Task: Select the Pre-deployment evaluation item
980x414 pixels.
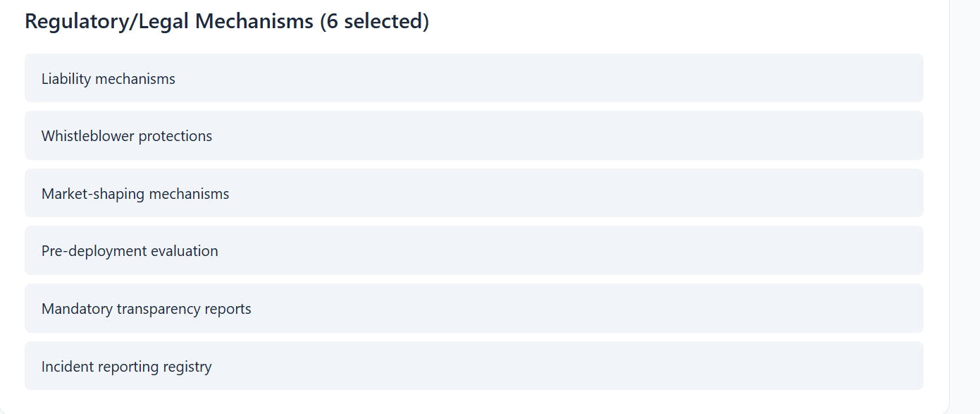Action: [x=473, y=251]
